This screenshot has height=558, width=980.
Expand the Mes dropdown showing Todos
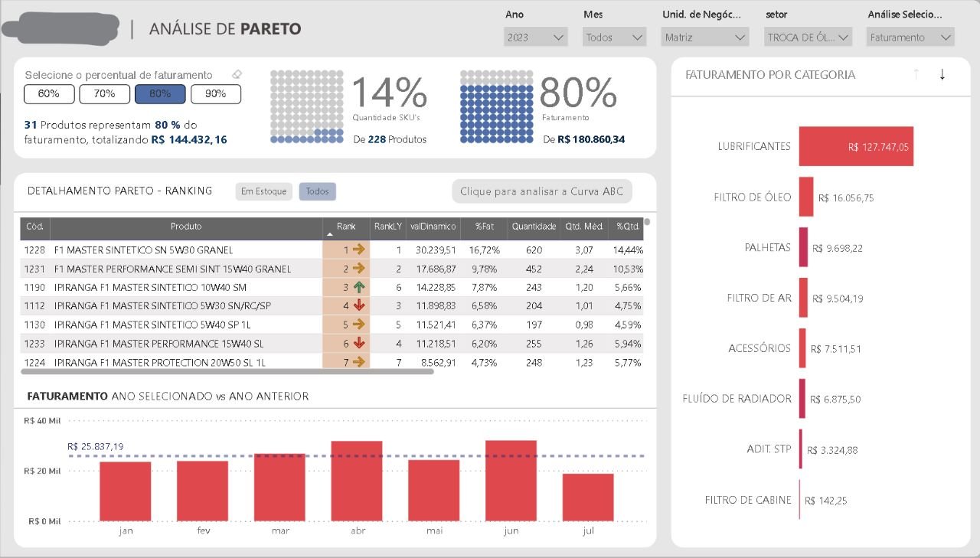click(x=615, y=38)
